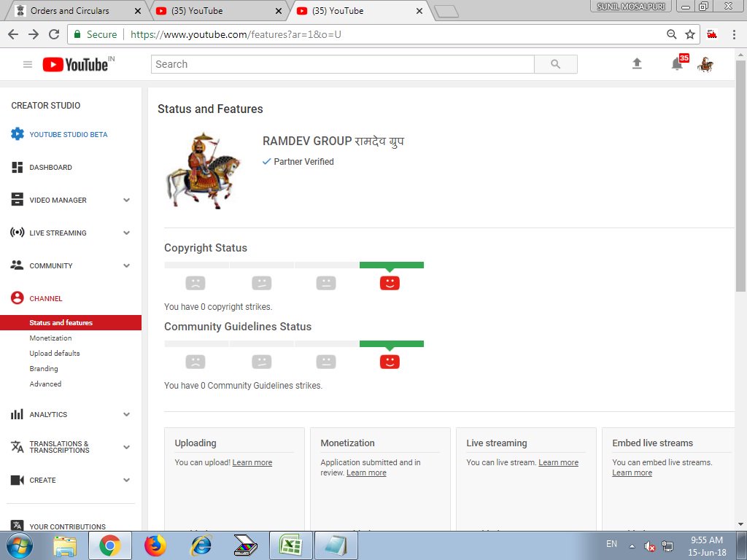Click the sad face under Copyright Status
This screenshot has width=747, height=560.
pyautogui.click(x=196, y=283)
